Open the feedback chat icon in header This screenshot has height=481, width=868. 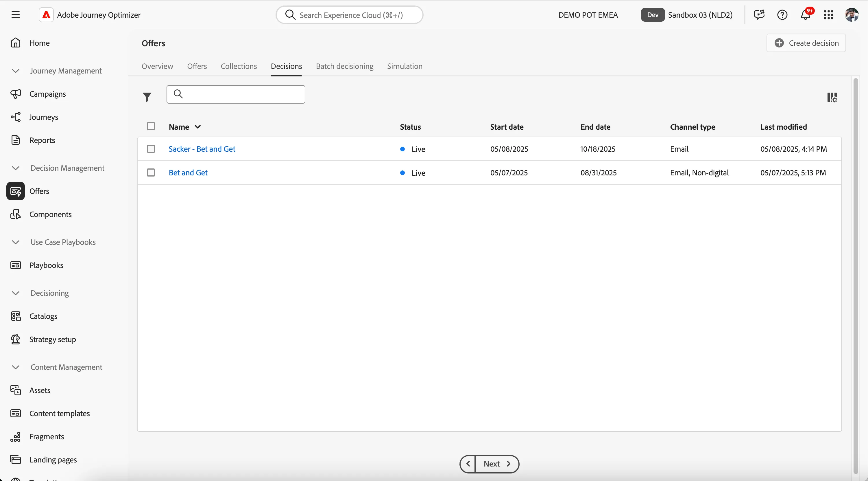pos(759,15)
